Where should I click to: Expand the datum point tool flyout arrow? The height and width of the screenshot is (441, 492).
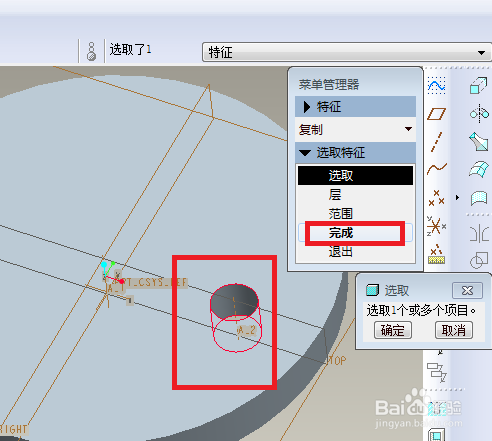[x=457, y=198]
